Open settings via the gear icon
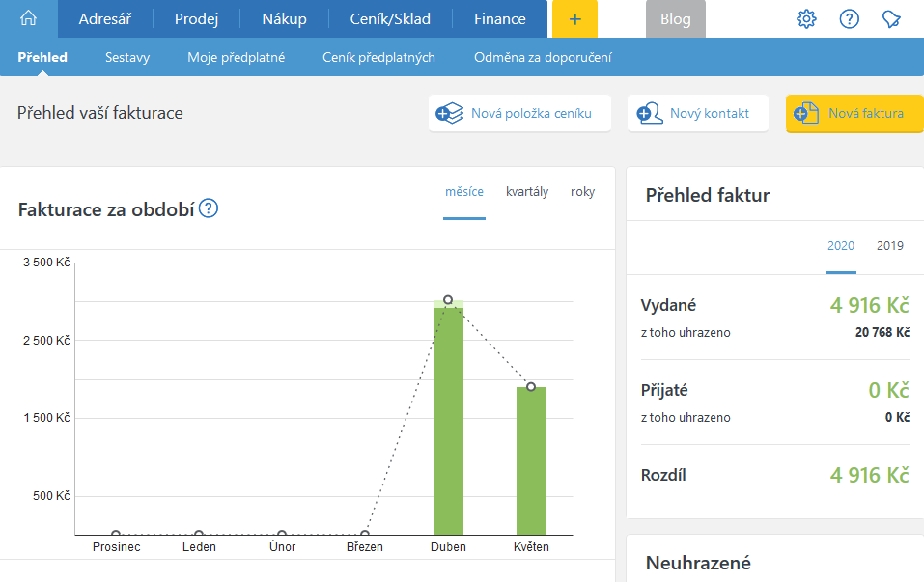 point(806,19)
